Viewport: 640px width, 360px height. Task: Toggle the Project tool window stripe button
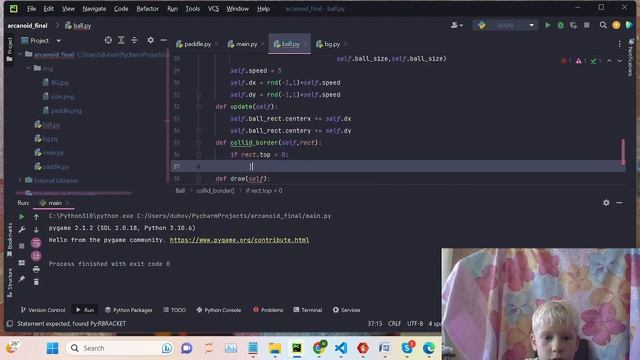(x=9, y=49)
